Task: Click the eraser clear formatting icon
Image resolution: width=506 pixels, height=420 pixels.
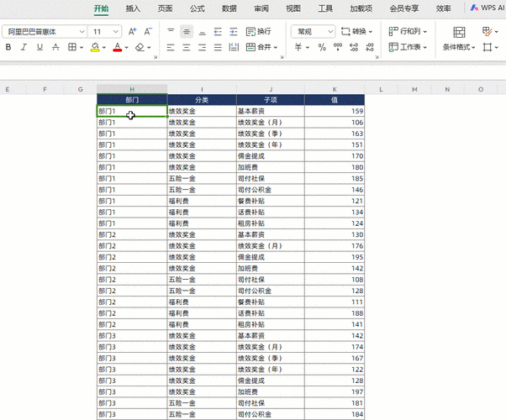Action: 140,47
